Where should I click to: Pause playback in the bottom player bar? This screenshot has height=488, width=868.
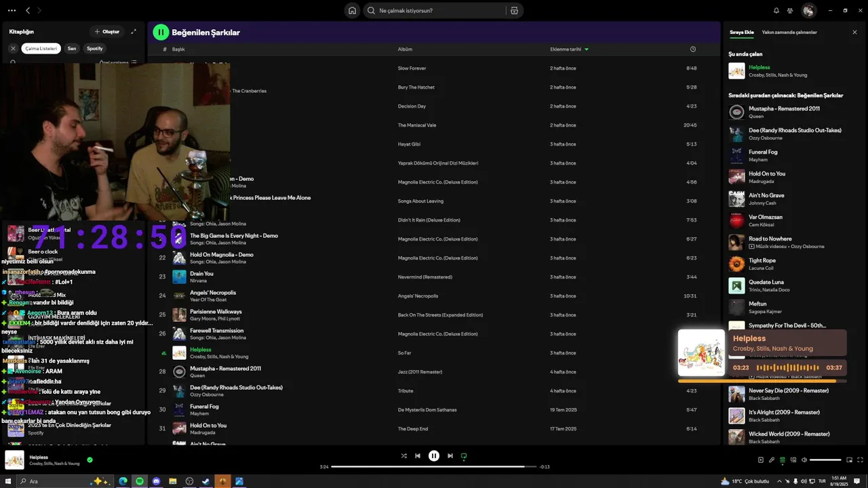(x=434, y=455)
